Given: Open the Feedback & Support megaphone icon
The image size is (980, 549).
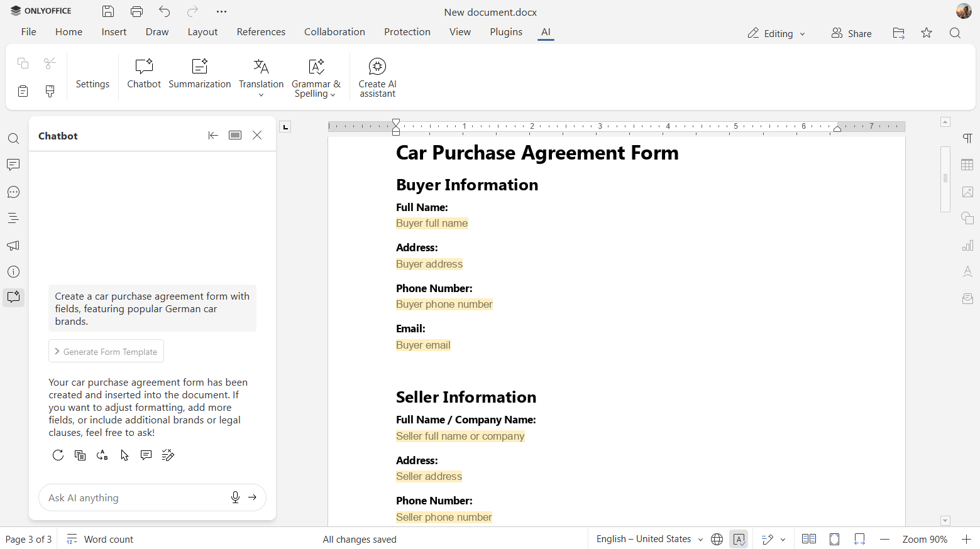Looking at the screenshot, I should [14, 245].
